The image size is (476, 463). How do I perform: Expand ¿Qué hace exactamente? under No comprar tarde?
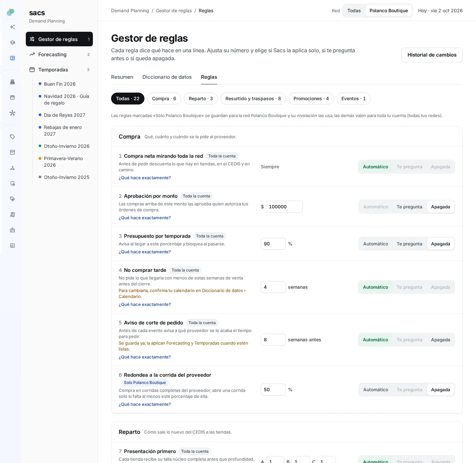(x=145, y=305)
